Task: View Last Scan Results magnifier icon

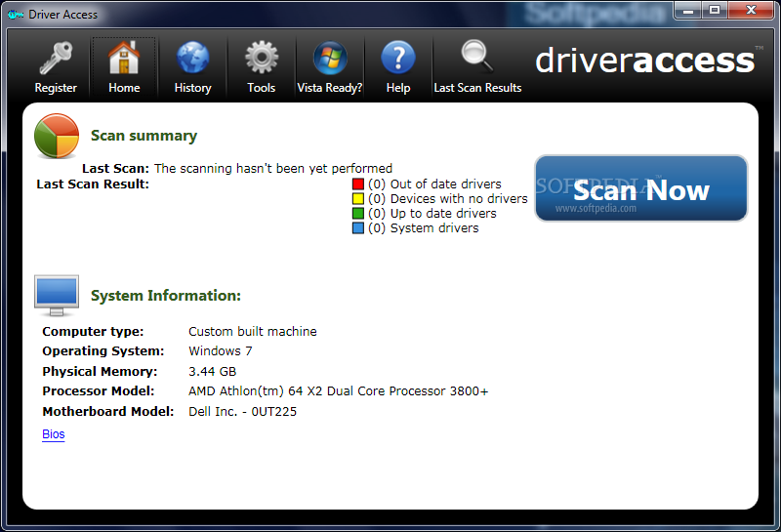Action: 477,57
